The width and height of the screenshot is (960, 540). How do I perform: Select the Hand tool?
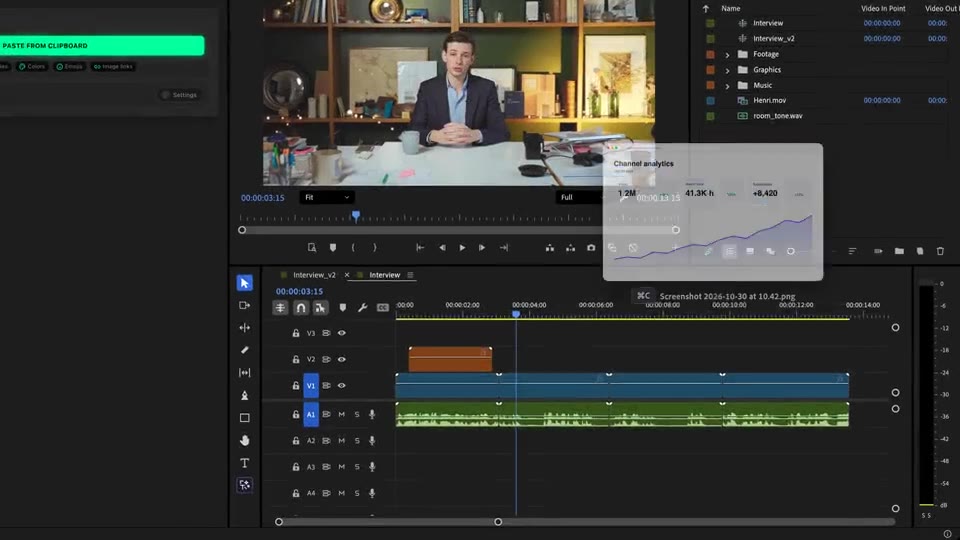point(244,440)
